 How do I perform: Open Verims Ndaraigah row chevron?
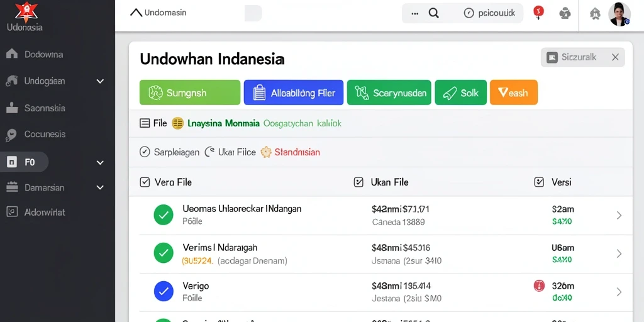coord(619,254)
